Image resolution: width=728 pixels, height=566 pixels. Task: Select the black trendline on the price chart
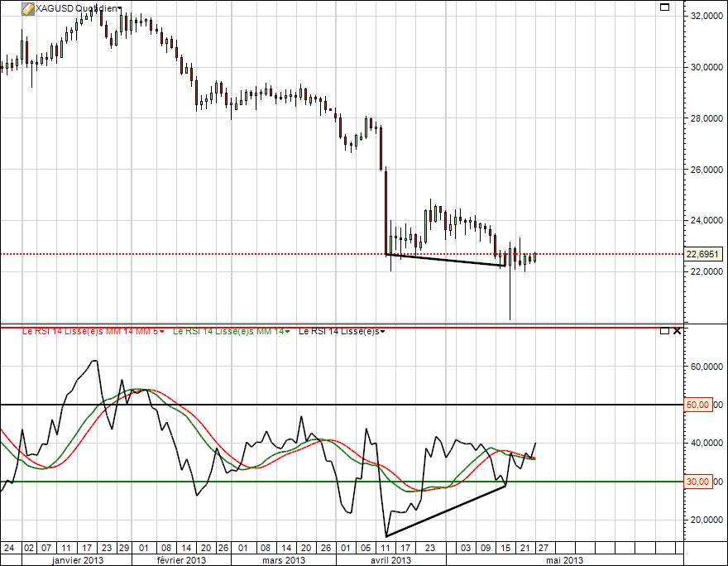[x=445, y=260]
